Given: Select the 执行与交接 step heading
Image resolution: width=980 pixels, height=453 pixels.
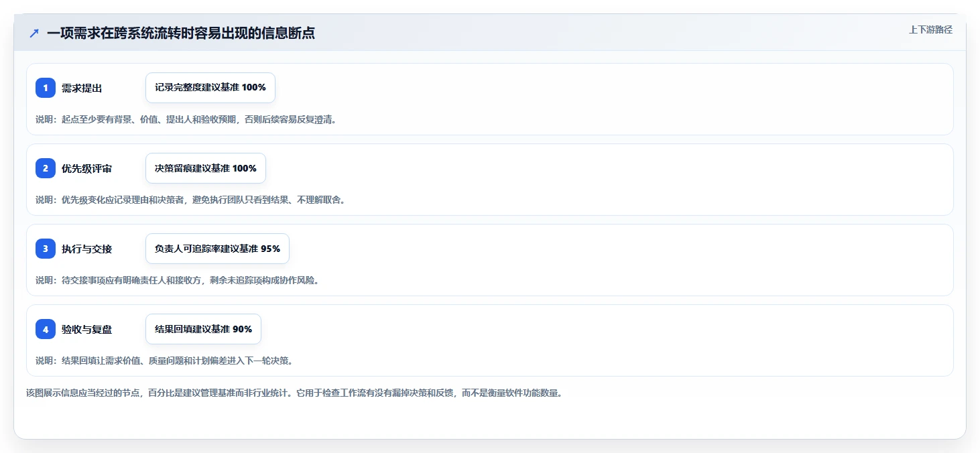Looking at the screenshot, I should coord(86,249).
